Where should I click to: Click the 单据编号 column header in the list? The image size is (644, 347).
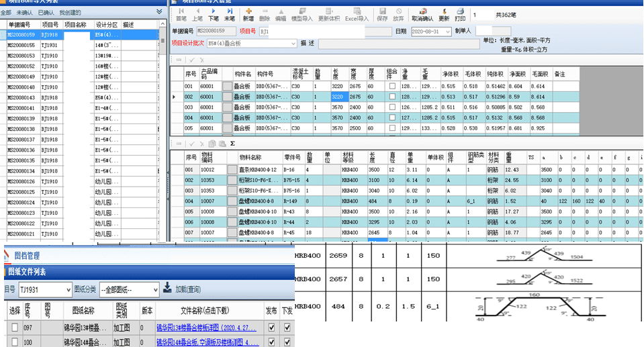(19, 25)
